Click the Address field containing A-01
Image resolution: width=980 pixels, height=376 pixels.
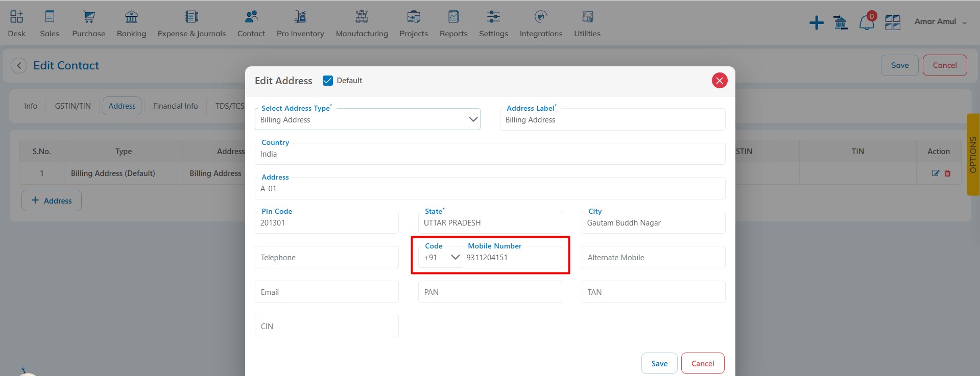(x=490, y=188)
